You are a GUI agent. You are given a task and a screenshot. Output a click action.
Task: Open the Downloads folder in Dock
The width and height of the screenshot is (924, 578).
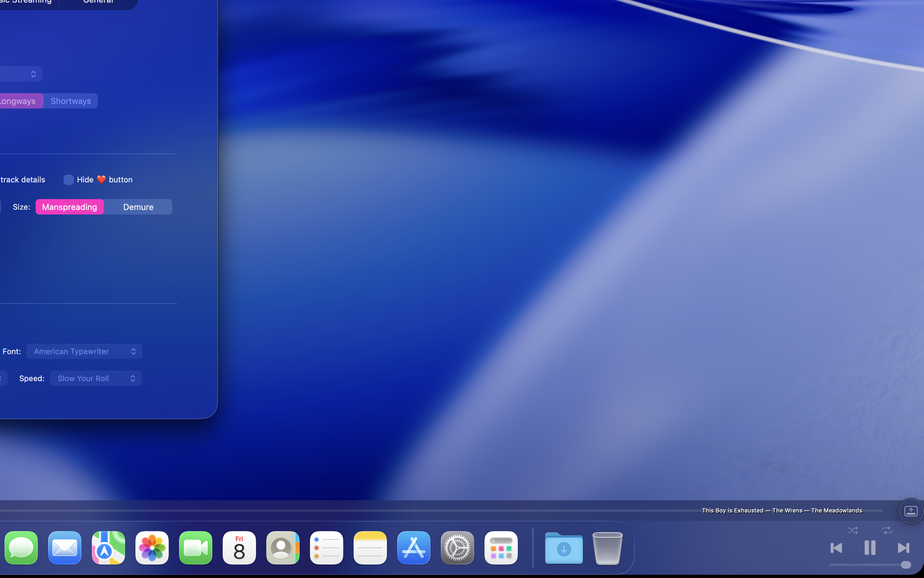click(x=564, y=548)
